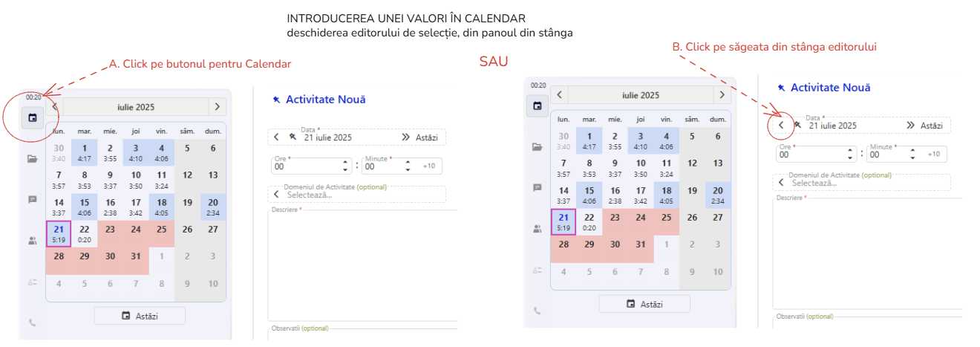Image resolution: width=980 pixels, height=347 pixels.
Task: Select the people icon in example B sidebar
Action: point(537,229)
